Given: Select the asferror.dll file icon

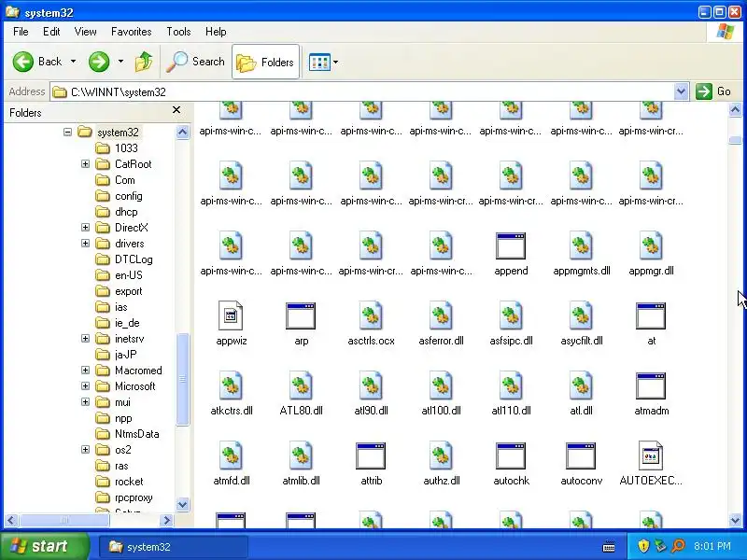Looking at the screenshot, I should pyautogui.click(x=441, y=315).
